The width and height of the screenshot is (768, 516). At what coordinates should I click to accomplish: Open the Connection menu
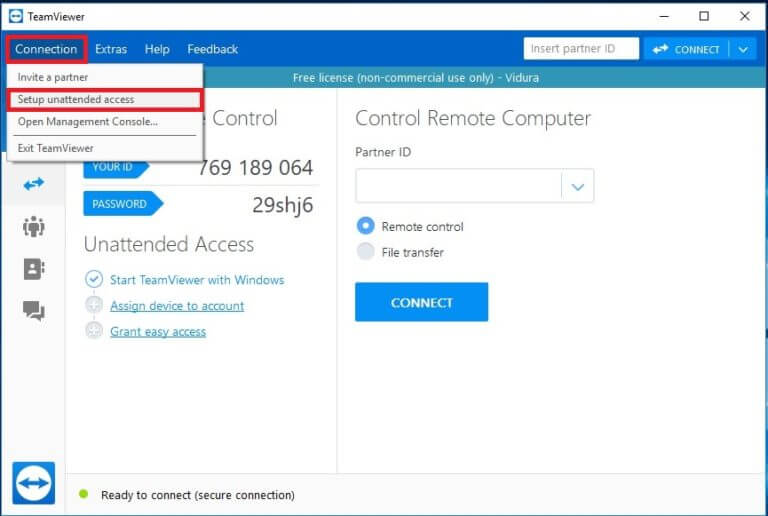point(47,49)
